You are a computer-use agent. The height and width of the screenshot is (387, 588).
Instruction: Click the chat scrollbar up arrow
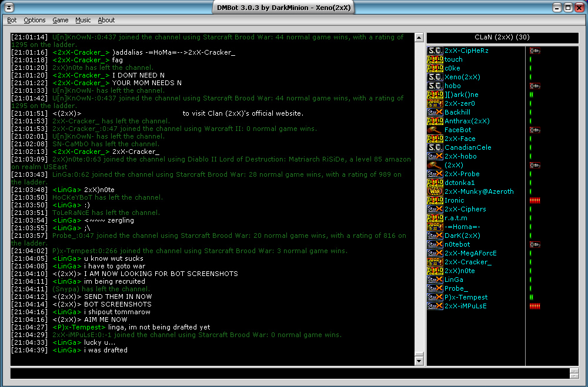(419, 38)
